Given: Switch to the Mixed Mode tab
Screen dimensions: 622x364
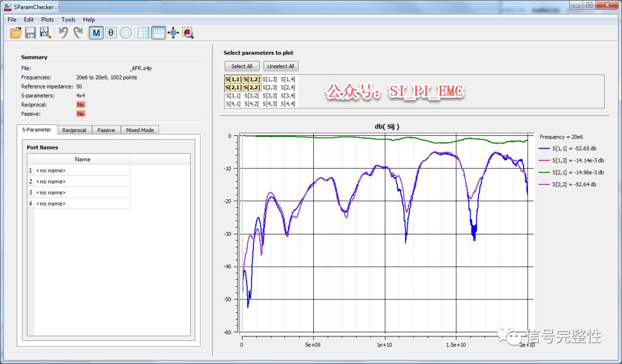Looking at the screenshot, I should (139, 130).
